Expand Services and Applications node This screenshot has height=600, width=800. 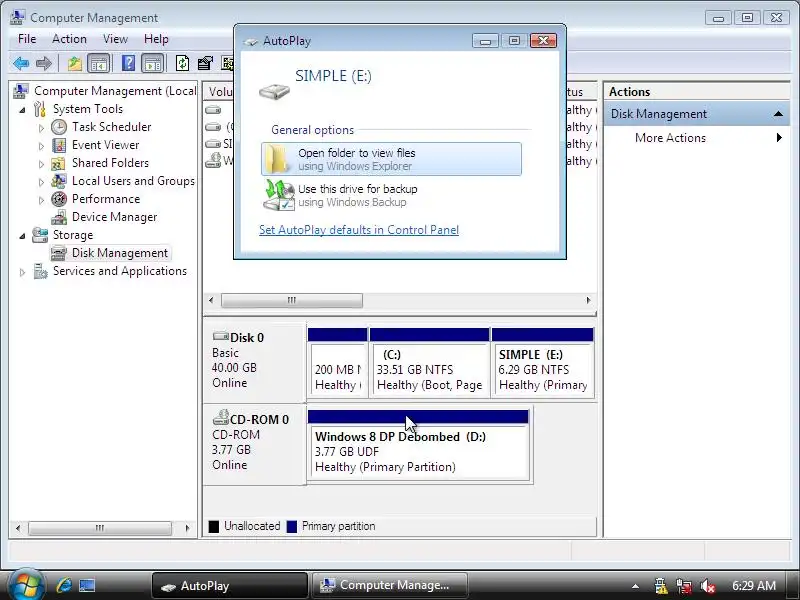22,272
